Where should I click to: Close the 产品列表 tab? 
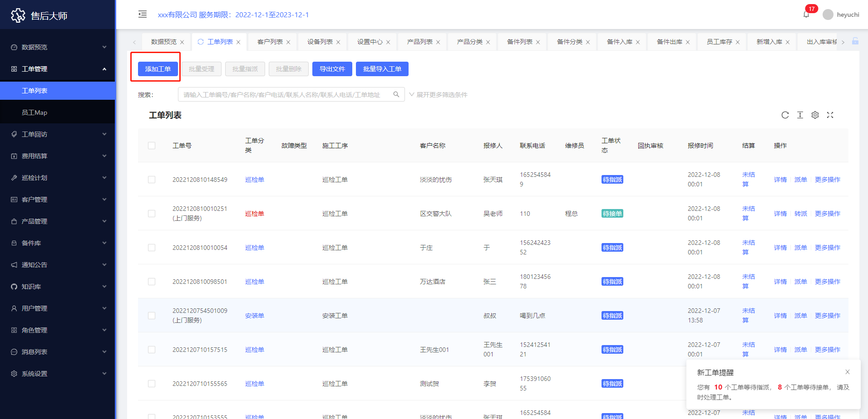[x=438, y=42]
